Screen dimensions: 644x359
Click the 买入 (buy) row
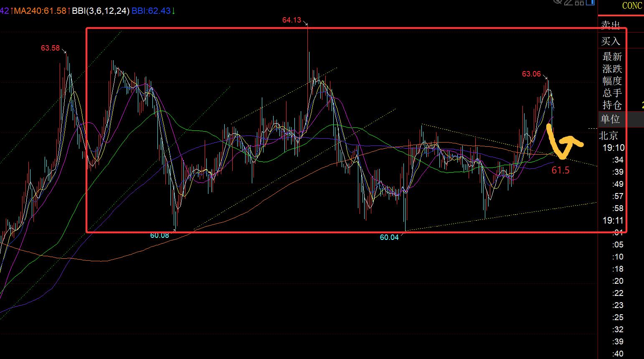click(611, 41)
